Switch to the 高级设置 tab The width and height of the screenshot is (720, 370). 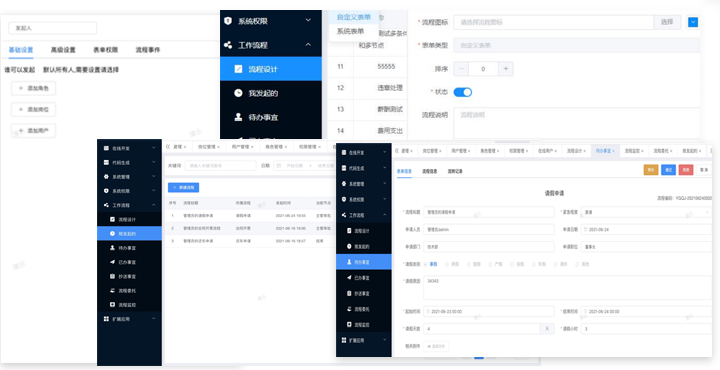(x=63, y=50)
